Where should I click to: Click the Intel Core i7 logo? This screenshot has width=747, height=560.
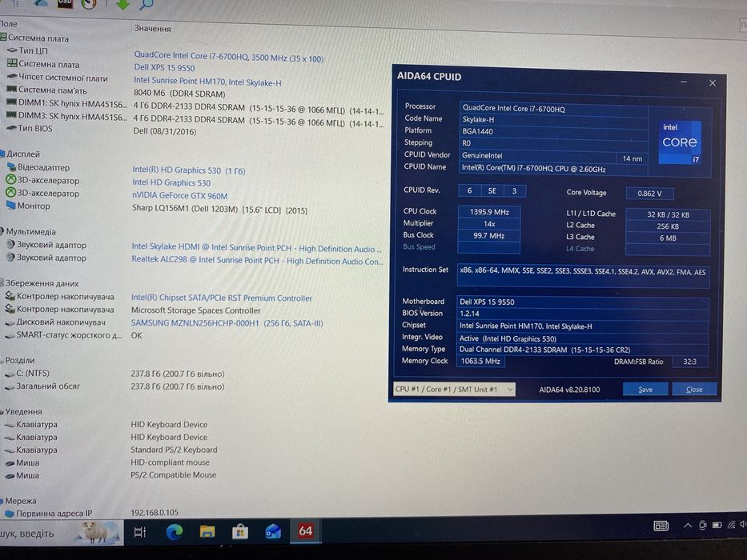pos(680,142)
